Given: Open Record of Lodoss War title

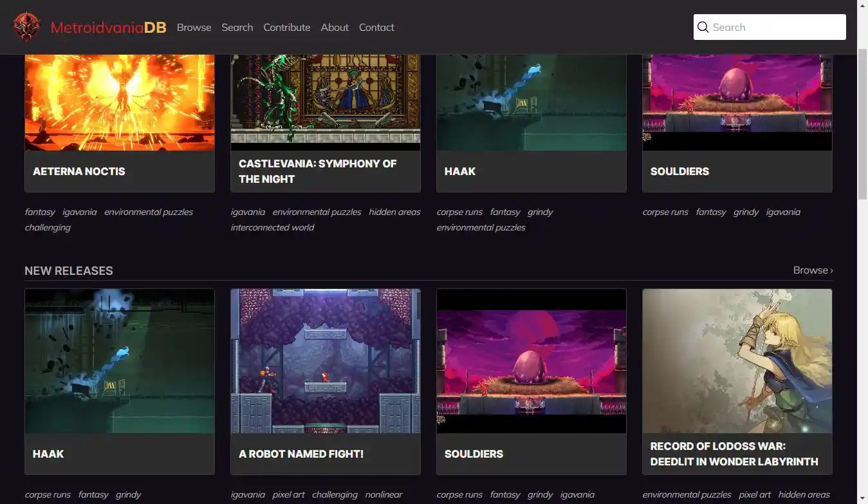Looking at the screenshot, I should click(x=734, y=454).
